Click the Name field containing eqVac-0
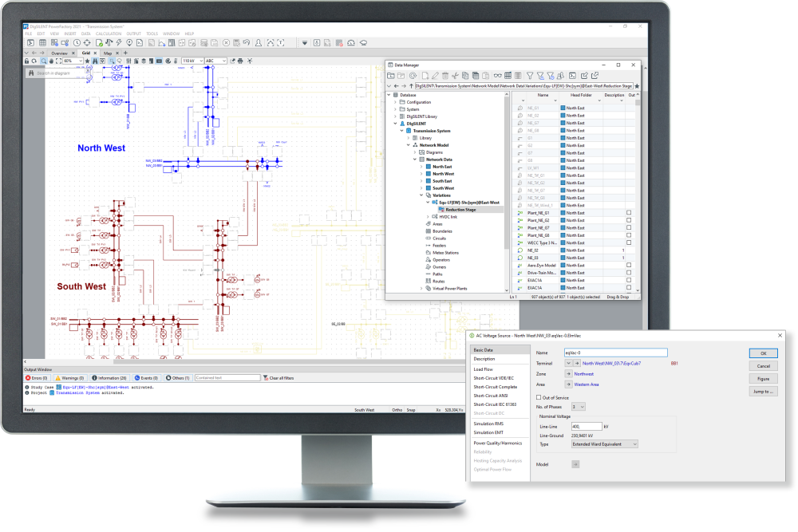 click(x=616, y=353)
